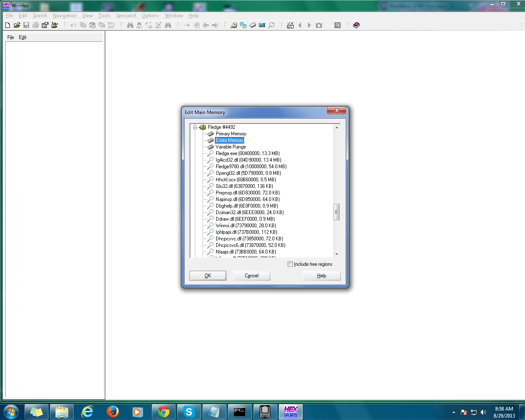The height and width of the screenshot is (420, 525).
Task: Click the Analyze magnifier toolbar icon
Action: [x=272, y=25]
